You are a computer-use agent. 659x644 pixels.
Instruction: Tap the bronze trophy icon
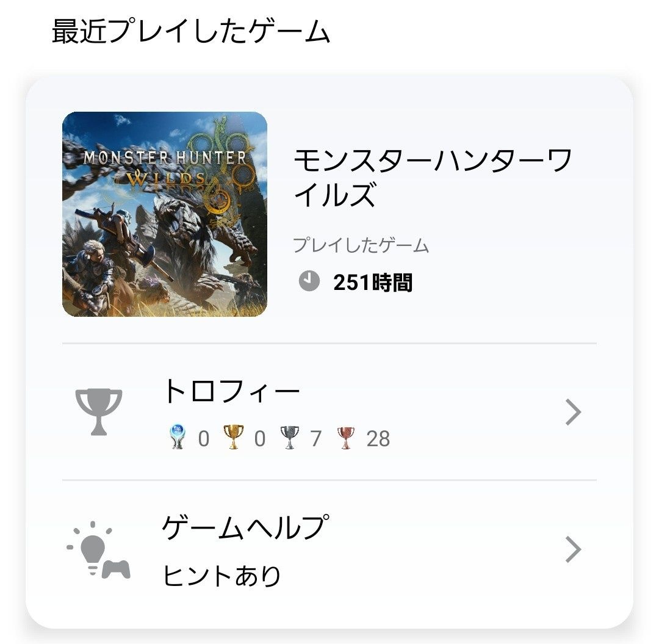pos(346,438)
